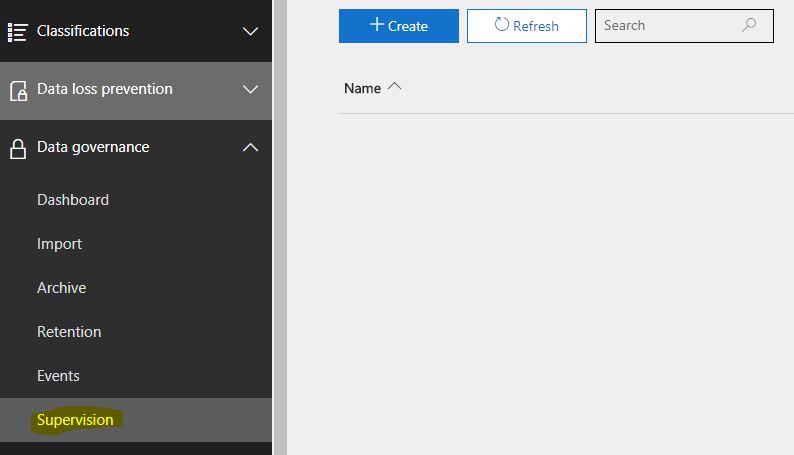Click the blue Create button
The image size is (794, 455).
tap(399, 26)
